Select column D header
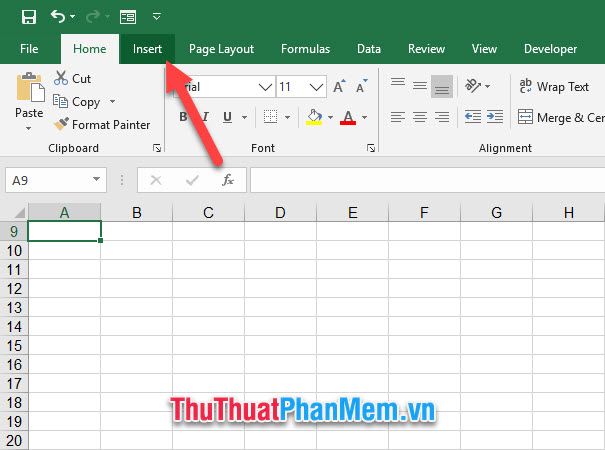605x450 pixels. [281, 212]
